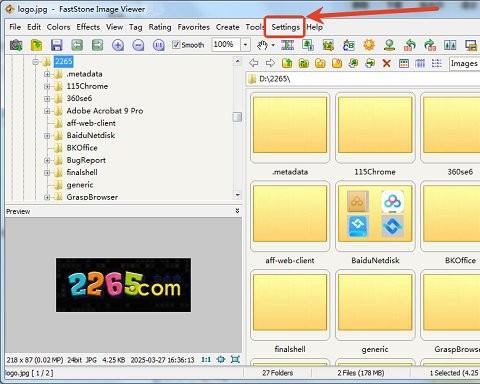This screenshot has width=480, height=384.
Task: Click the acquire-from-camera icon in the toolbar
Action: point(16,45)
